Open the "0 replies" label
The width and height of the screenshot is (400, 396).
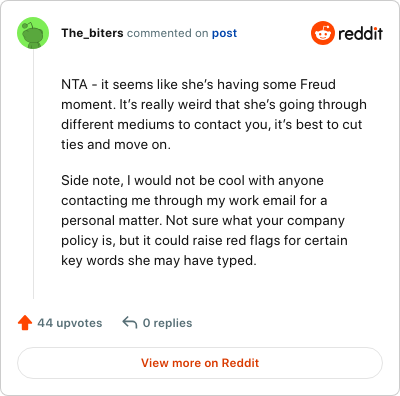point(167,323)
